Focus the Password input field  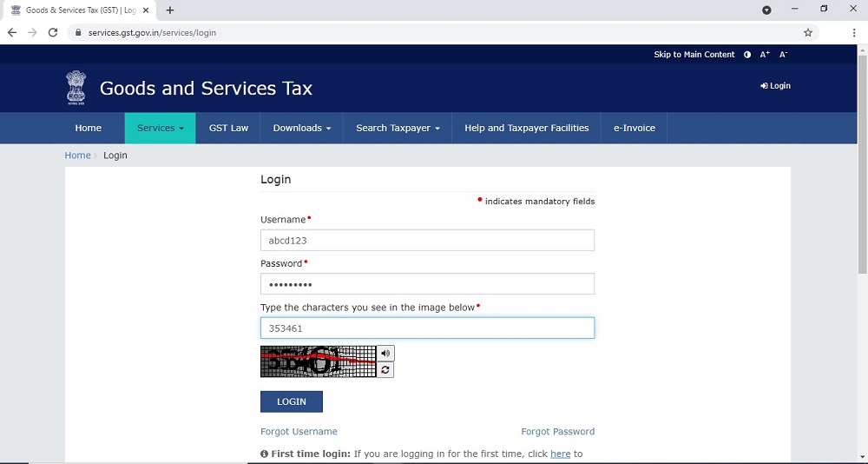click(427, 284)
